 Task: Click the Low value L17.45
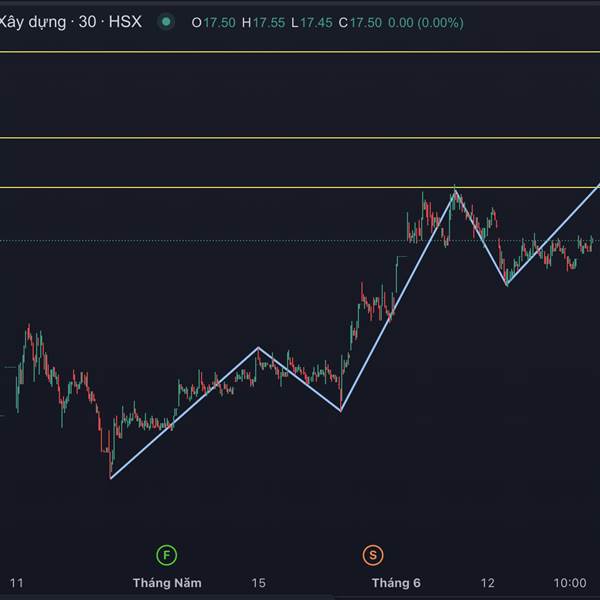tap(311, 23)
